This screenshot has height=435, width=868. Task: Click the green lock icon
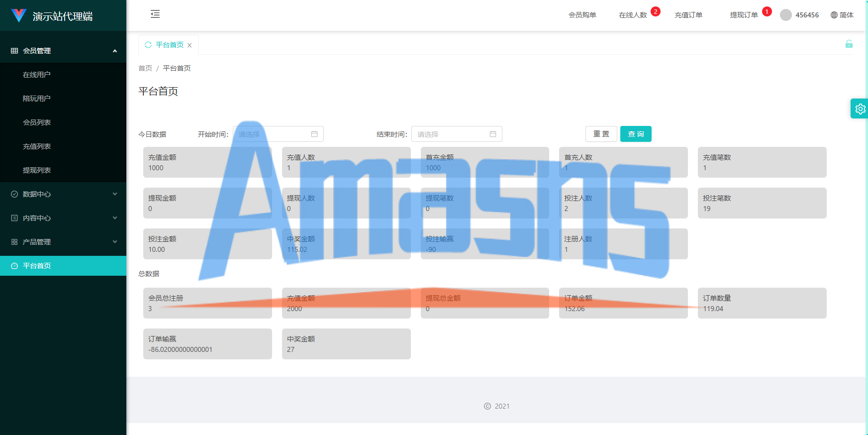click(x=849, y=44)
